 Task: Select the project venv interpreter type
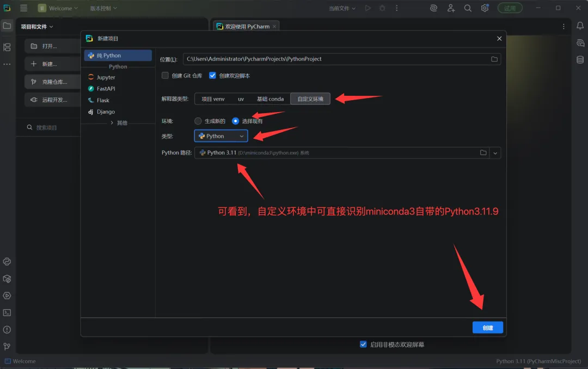(213, 99)
